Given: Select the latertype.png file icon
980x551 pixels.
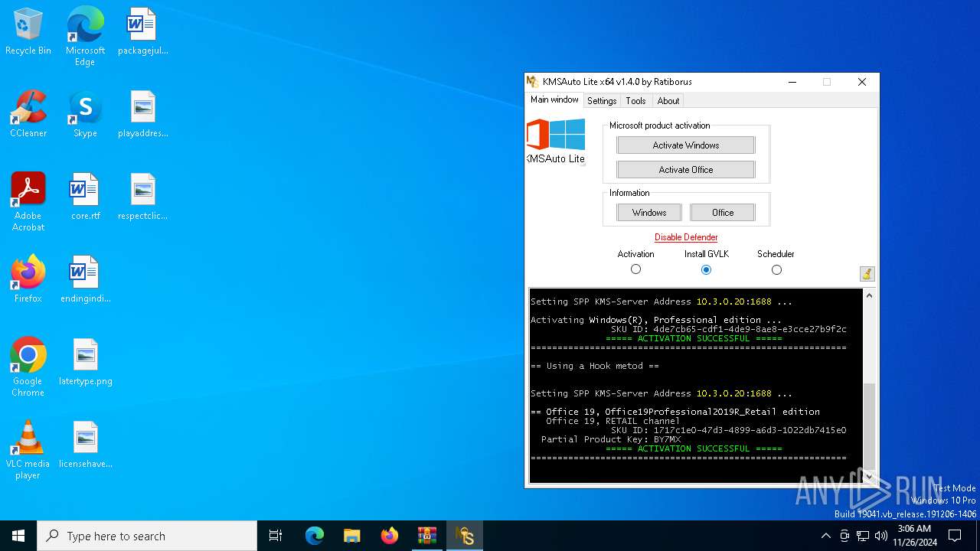Looking at the screenshot, I should click(x=85, y=363).
